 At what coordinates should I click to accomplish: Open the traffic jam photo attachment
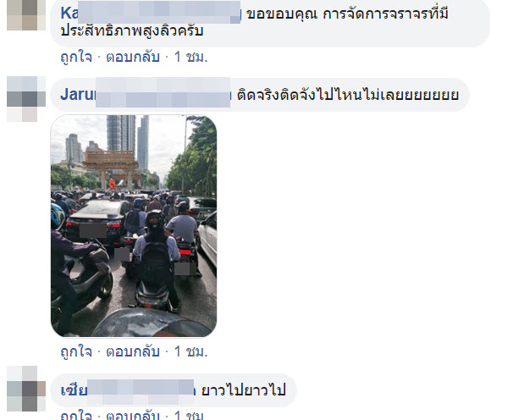(x=134, y=226)
